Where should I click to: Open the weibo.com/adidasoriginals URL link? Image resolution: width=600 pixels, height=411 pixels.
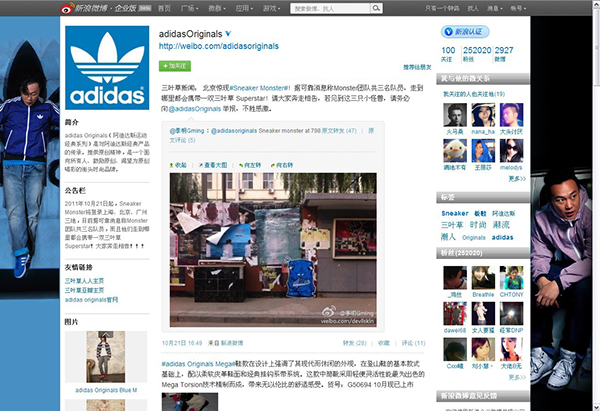[218, 46]
